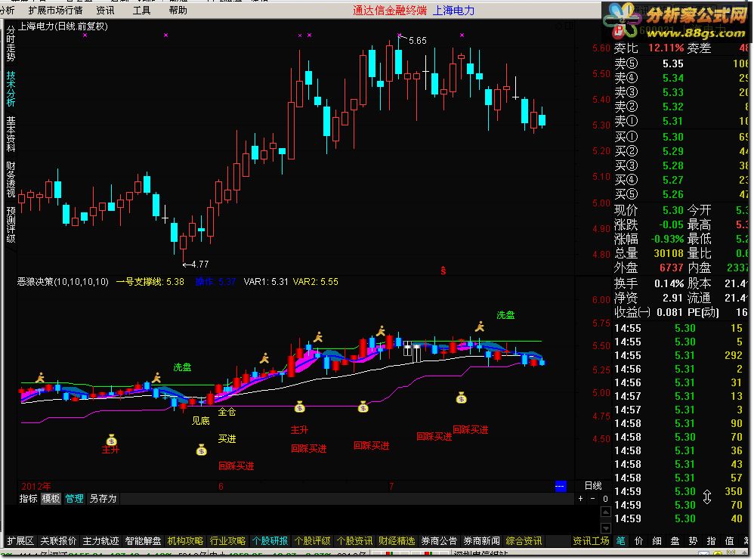Click the money bag icon below 回踩买进 signal near July

(x=363, y=407)
